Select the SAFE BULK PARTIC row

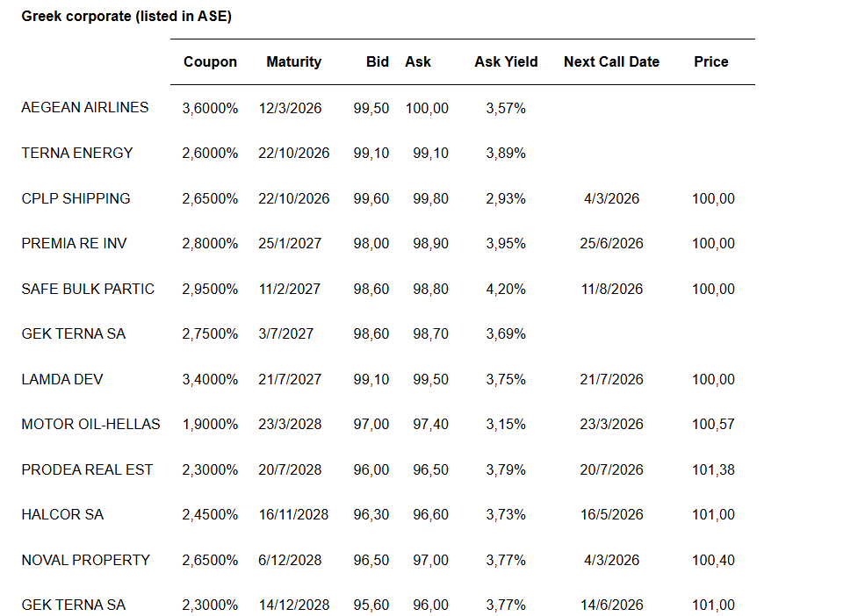pyautogui.click(x=88, y=290)
